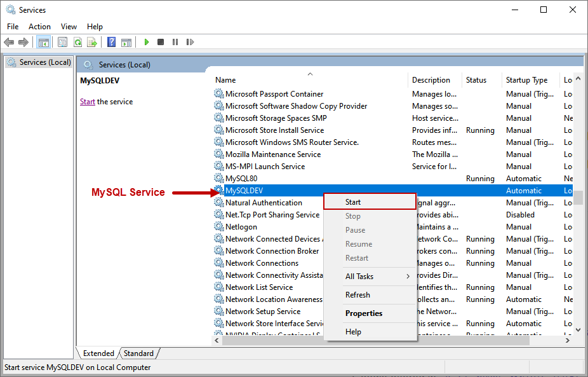The image size is (588, 377).
Task: Click the Forward arrow toolbar icon
Action: click(23, 42)
